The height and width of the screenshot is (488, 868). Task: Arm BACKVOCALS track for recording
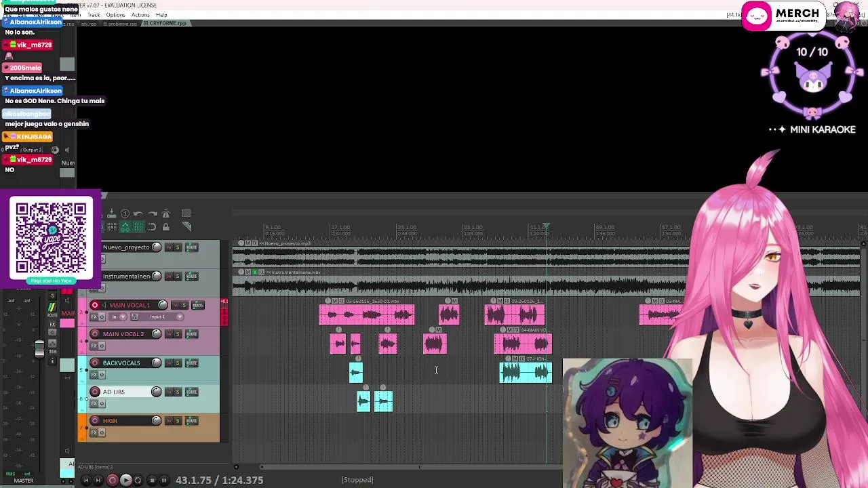click(95, 363)
